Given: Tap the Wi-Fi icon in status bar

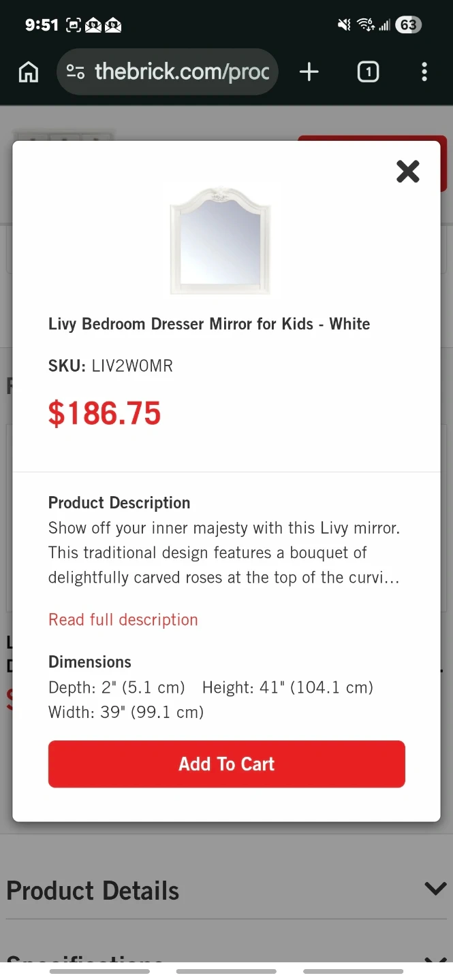Looking at the screenshot, I should coord(365,25).
